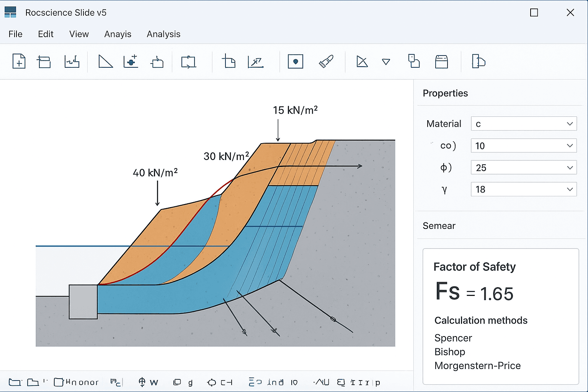Select the slope triangle drawing tool
This screenshot has width=588, height=392.
(105, 61)
